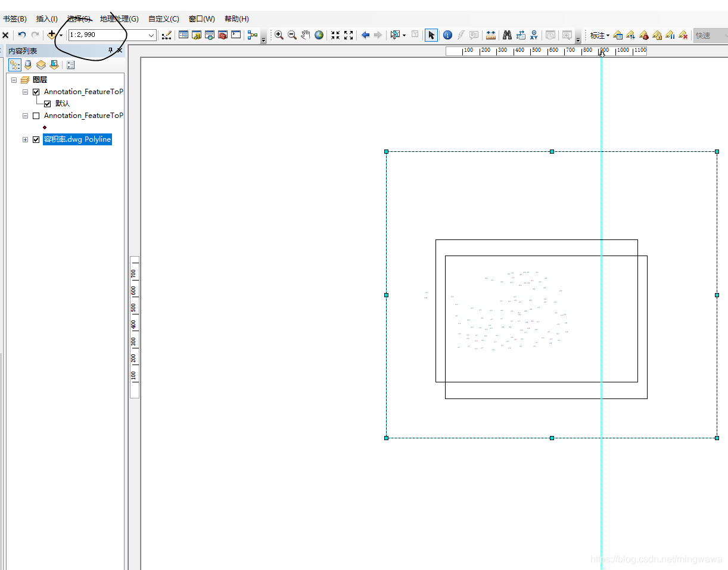Open the 窗口(W) menu
The height and width of the screenshot is (570, 728).
point(202,19)
